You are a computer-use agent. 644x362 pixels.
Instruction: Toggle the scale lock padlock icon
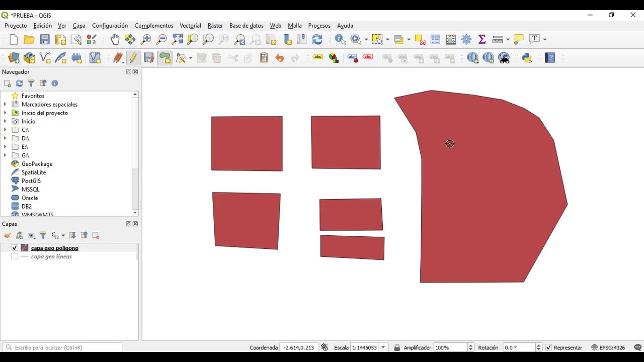point(397,347)
